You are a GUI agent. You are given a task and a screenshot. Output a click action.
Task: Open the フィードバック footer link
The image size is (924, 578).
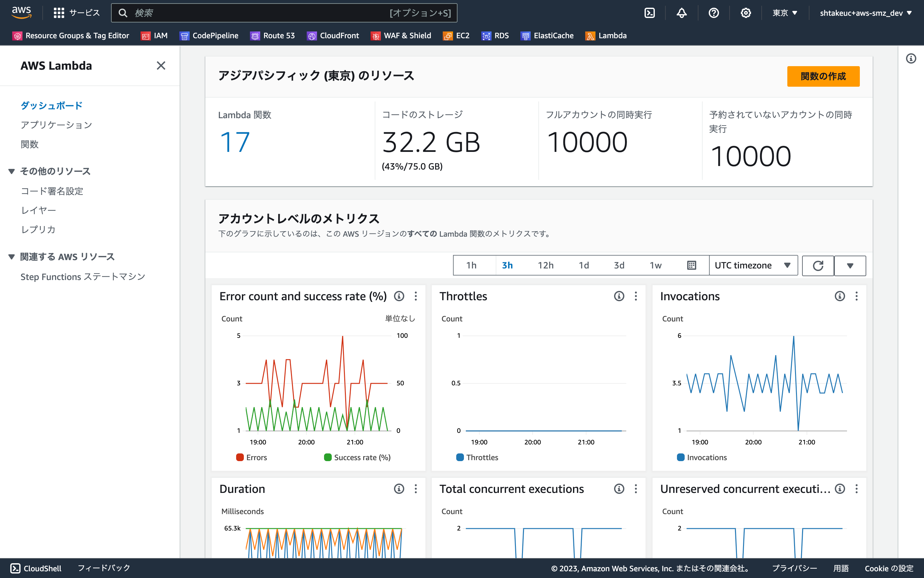pos(104,568)
